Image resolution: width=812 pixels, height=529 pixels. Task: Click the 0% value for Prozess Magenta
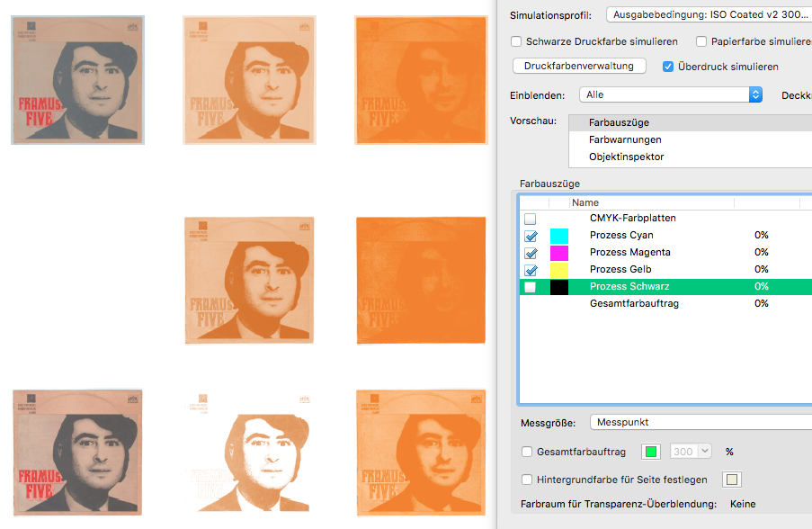click(x=762, y=252)
